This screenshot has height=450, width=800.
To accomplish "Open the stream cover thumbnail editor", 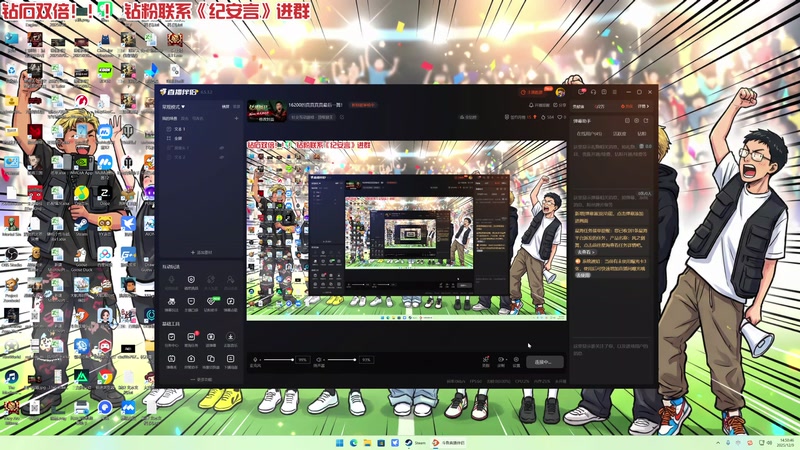I will tap(267, 111).
